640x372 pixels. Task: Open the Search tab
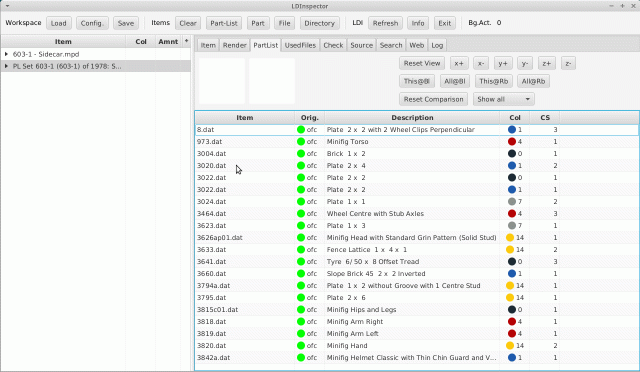click(391, 45)
